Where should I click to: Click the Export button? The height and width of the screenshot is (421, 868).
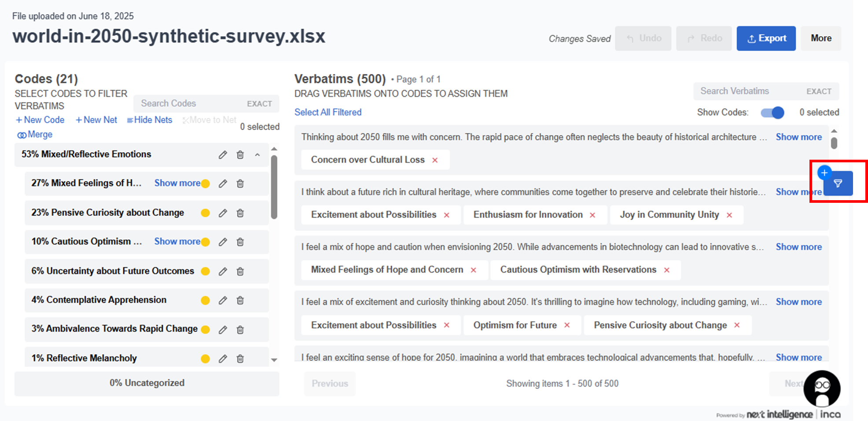766,38
